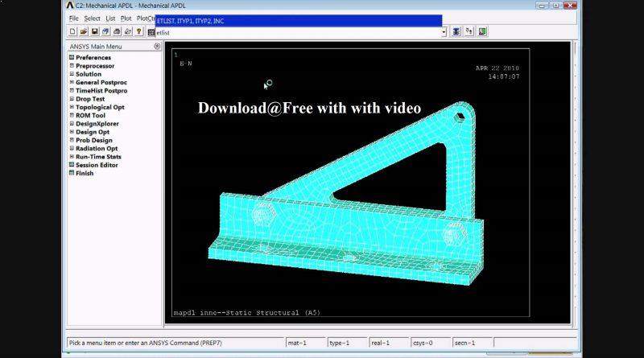Expand the Drop Test node
This screenshot has height=358, width=644.
[x=72, y=98]
